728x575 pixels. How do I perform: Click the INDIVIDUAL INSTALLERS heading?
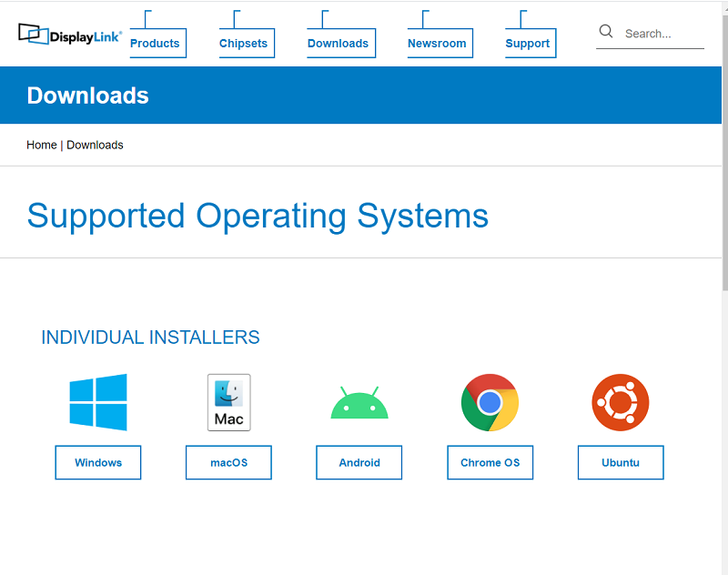pyautogui.click(x=150, y=338)
